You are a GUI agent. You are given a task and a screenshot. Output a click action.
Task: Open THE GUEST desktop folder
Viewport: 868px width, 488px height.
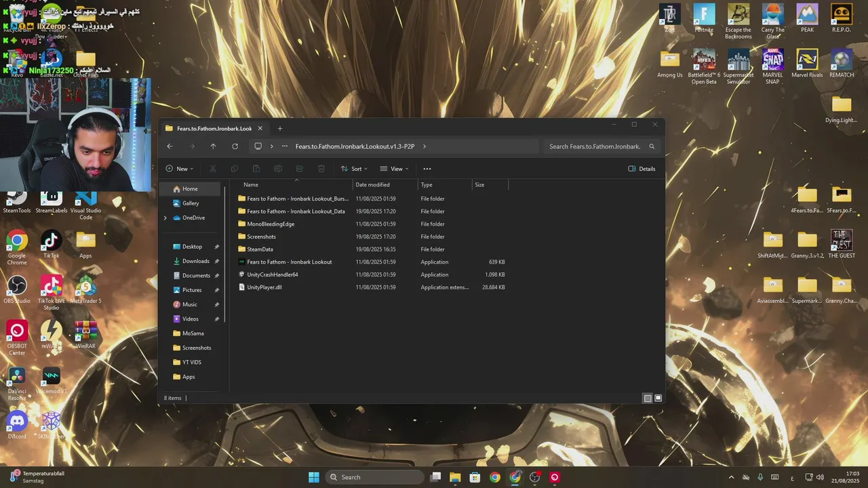click(842, 244)
